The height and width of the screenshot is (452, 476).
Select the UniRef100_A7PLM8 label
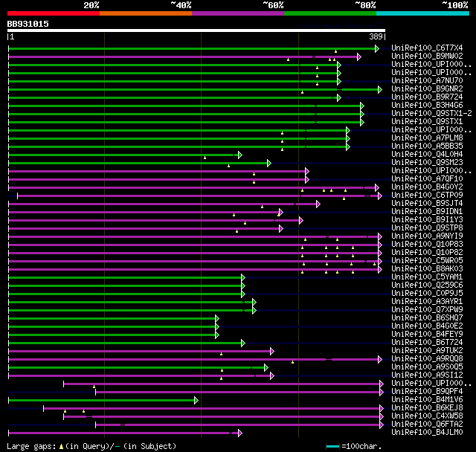[427, 138]
